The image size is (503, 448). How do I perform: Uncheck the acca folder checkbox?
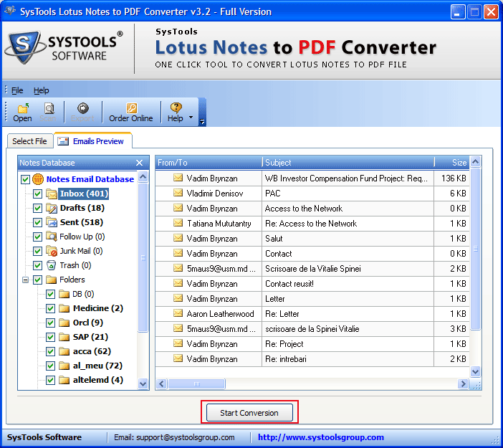click(50, 351)
